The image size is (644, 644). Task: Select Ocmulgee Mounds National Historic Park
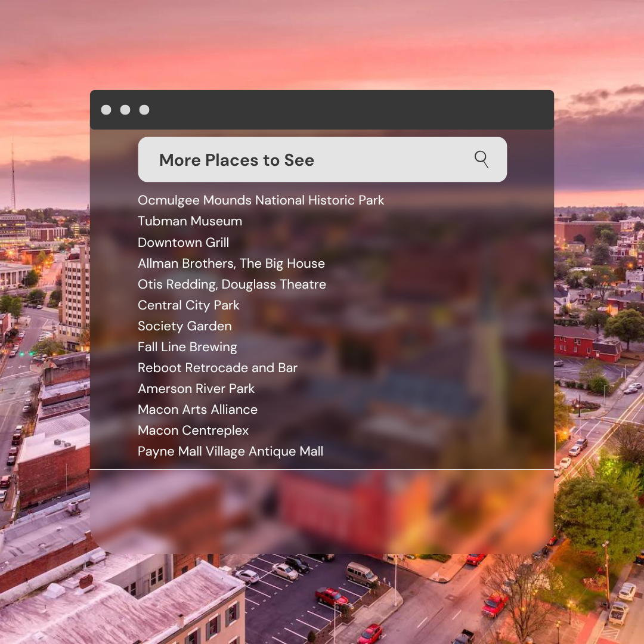coord(261,200)
